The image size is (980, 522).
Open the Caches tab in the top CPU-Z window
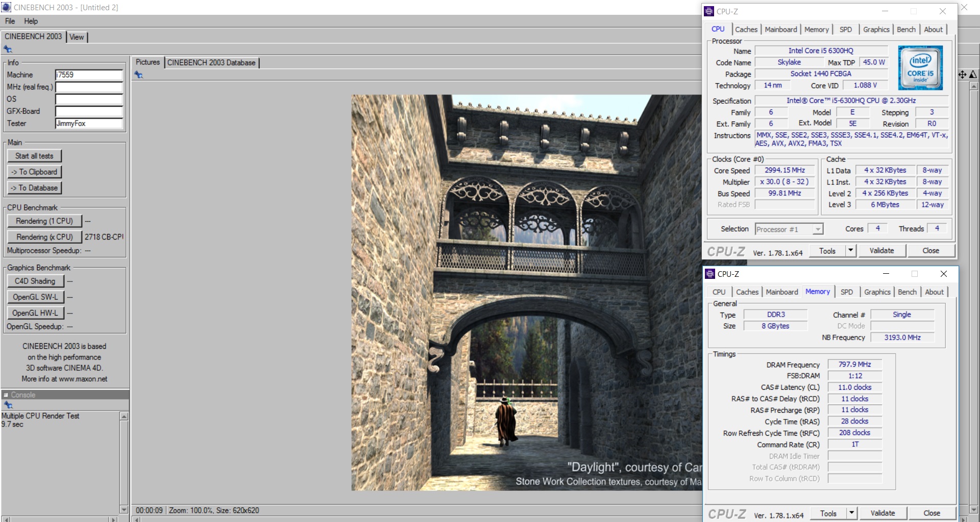(x=746, y=30)
